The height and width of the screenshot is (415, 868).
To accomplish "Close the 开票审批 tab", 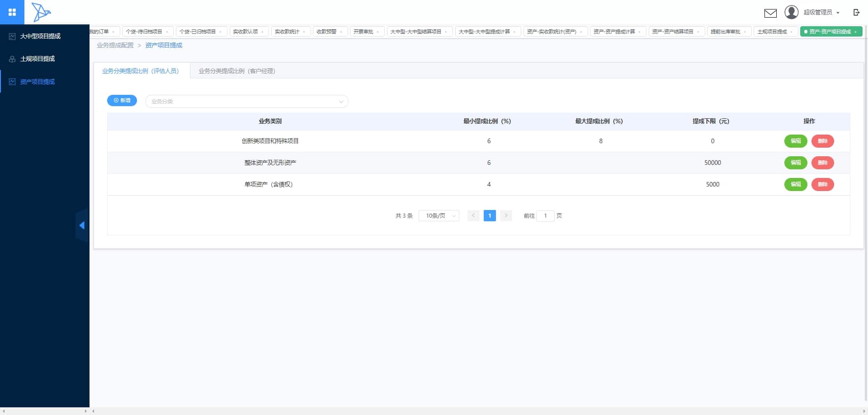I will (378, 32).
